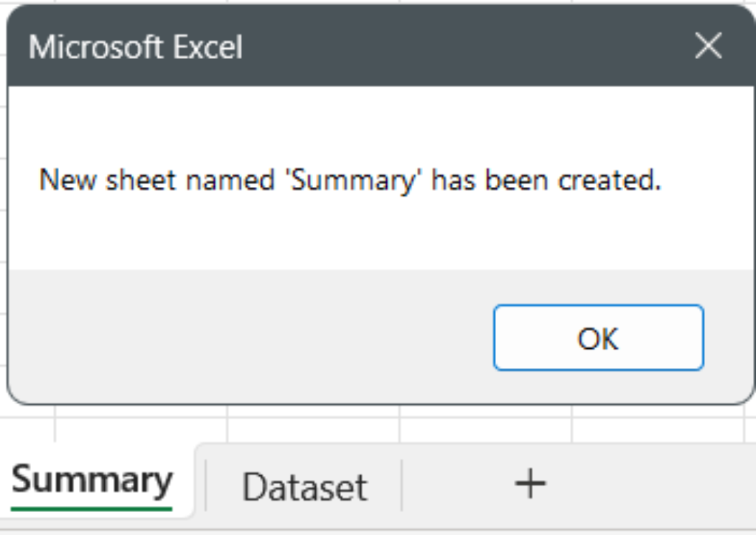Click the Microsoft Excel dialog title
Image resolution: width=756 pixels, height=535 pixels.
click(136, 47)
